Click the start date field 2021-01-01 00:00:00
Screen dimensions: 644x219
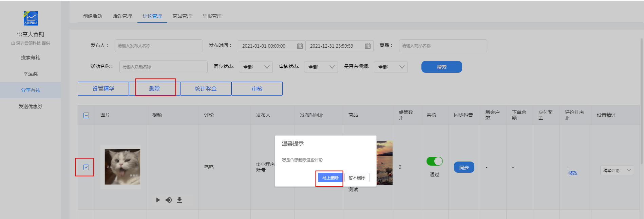272,46
